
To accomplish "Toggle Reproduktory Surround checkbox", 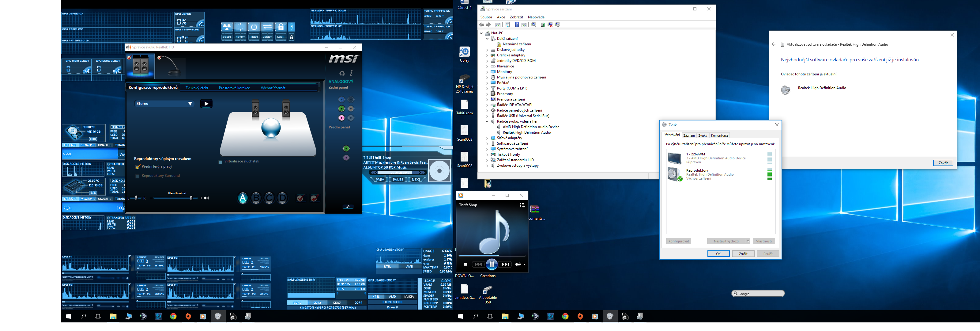I will click(x=138, y=176).
